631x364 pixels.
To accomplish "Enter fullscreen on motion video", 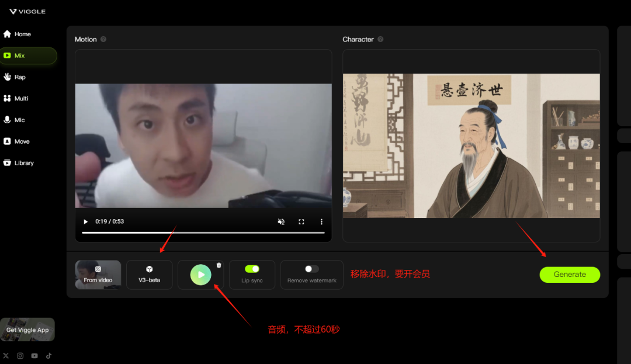I will 301,222.
